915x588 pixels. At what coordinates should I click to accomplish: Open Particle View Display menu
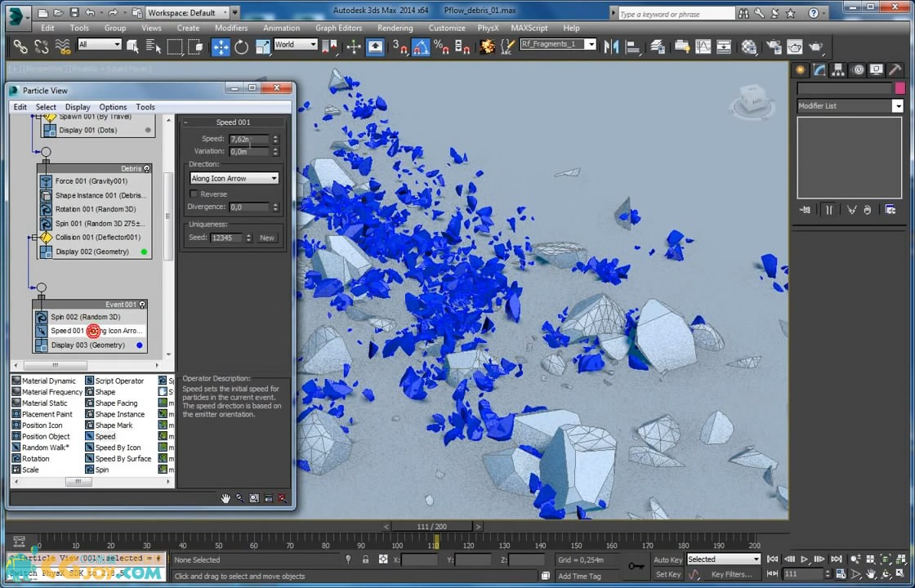click(78, 107)
